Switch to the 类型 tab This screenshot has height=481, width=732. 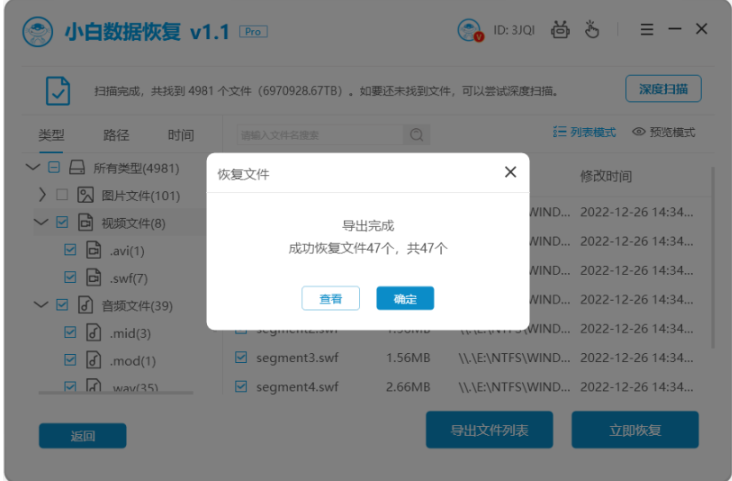click(51, 135)
